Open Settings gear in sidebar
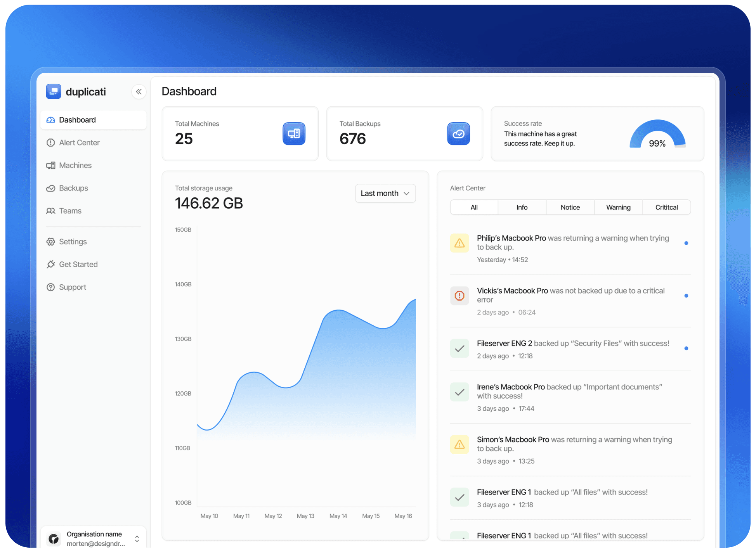756x550 pixels. (51, 242)
